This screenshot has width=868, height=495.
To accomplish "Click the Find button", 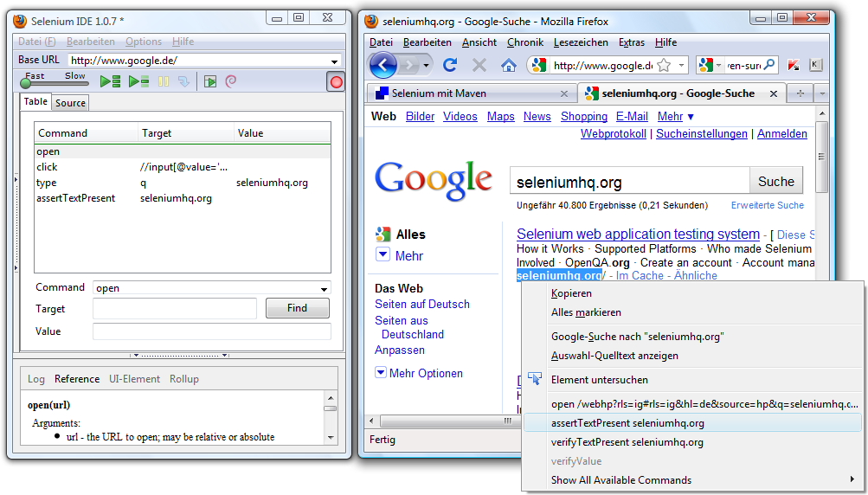I will click(x=297, y=308).
